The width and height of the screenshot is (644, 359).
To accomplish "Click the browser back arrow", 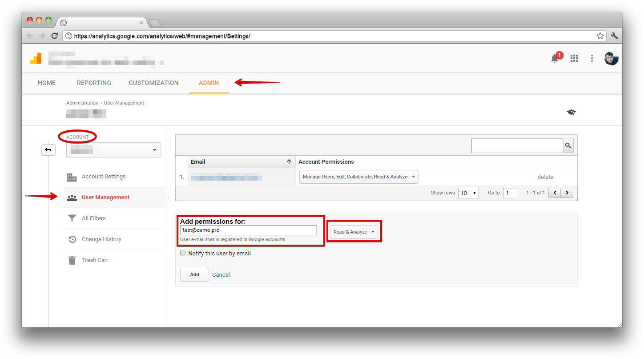I will (x=29, y=36).
